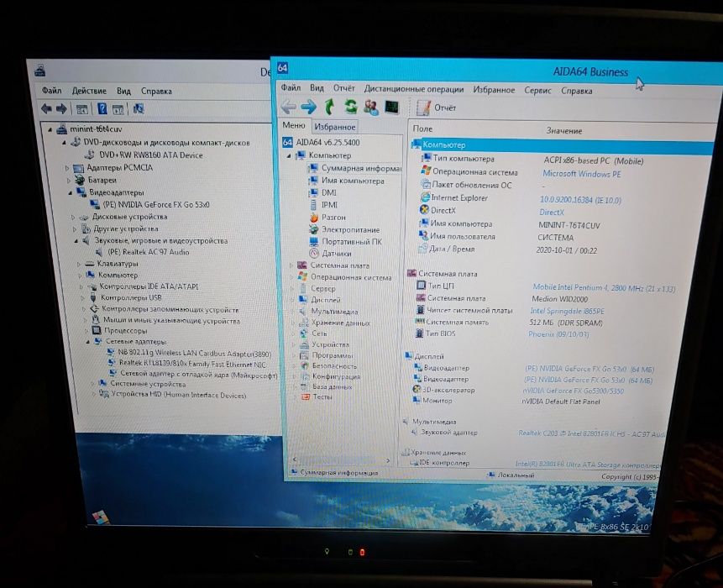Click the green up-level arrow in AIDA64
This screenshot has height=588, width=723.
[329, 107]
